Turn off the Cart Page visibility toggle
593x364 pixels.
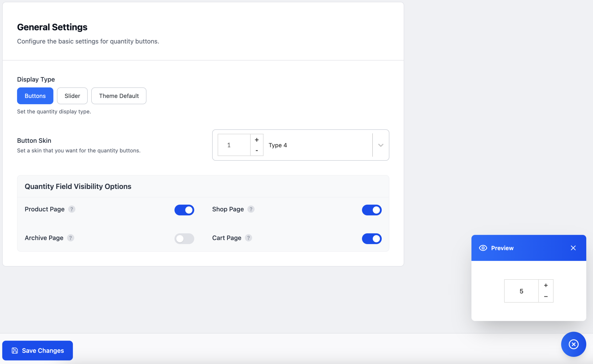point(372,238)
